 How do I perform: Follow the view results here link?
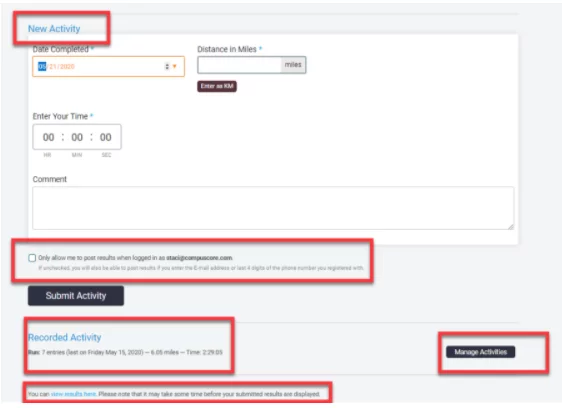73,394
